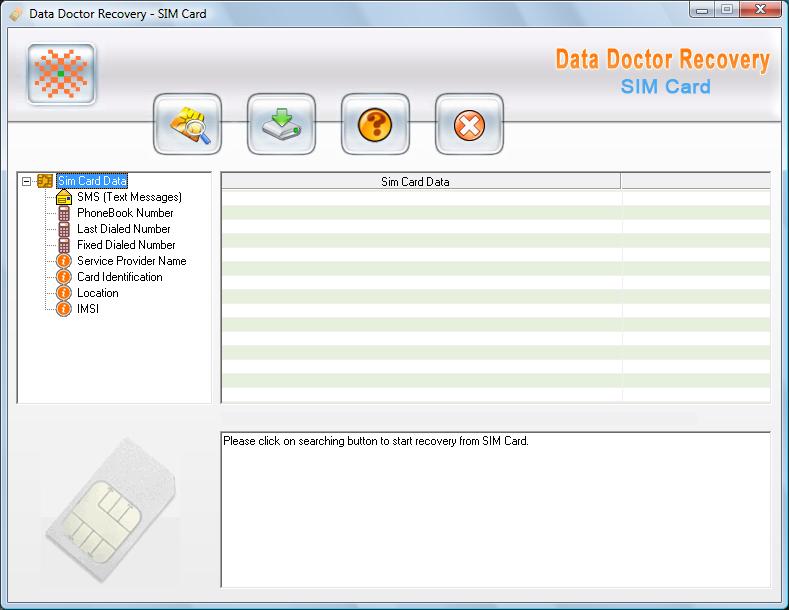Open help with the question mark button
This screenshot has height=610, width=789.
pyautogui.click(x=375, y=124)
